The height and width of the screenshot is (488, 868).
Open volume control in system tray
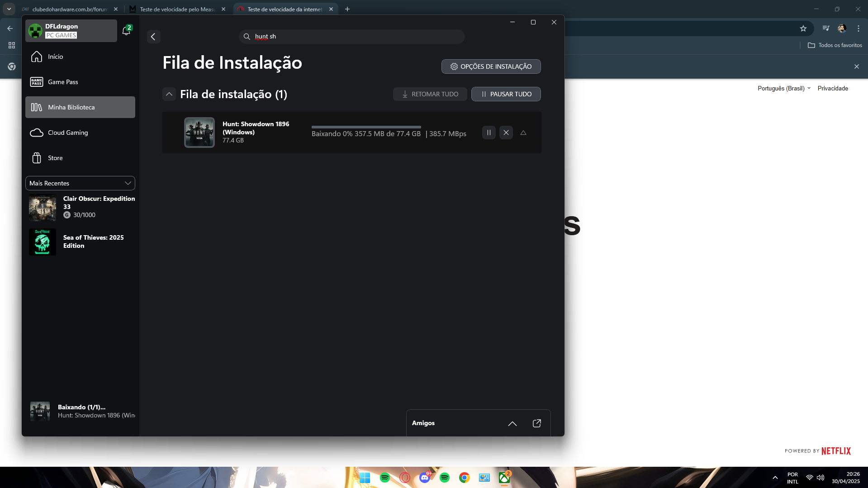[x=821, y=478]
